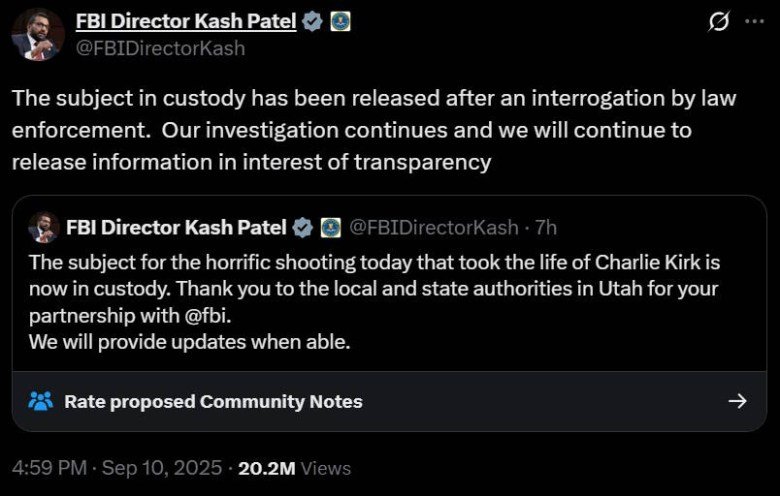
Task: Select Rate proposed Community Notes
Action: pyautogui.click(x=213, y=401)
